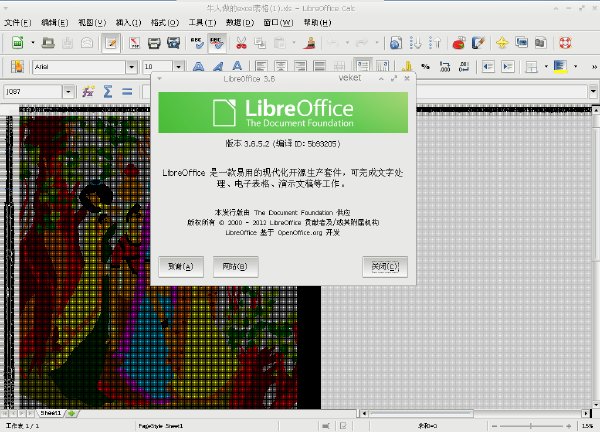600x432 pixels.
Task: Sort descending with the up-arrow icon
Action: [435, 42]
